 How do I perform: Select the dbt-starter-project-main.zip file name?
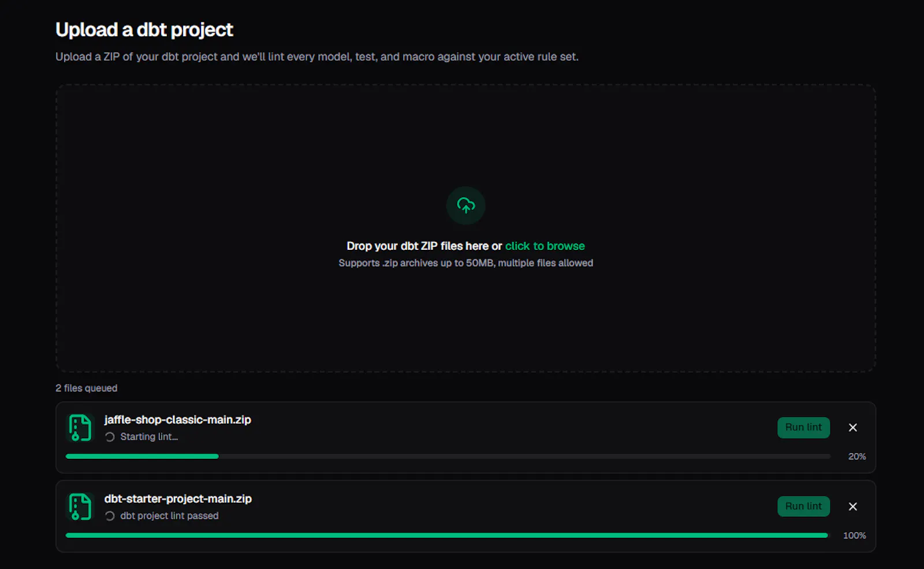(x=178, y=499)
